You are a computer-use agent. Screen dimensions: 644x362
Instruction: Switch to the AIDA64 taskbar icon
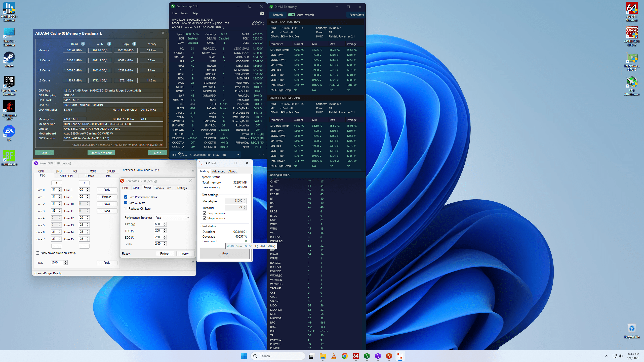tap(356, 356)
